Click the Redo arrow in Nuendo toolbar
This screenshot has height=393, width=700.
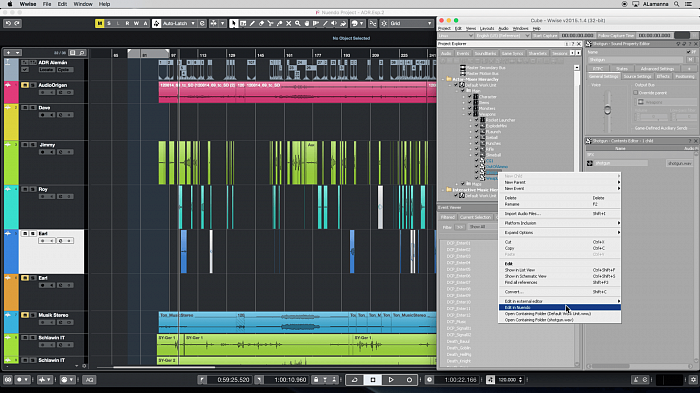[x=17, y=23]
